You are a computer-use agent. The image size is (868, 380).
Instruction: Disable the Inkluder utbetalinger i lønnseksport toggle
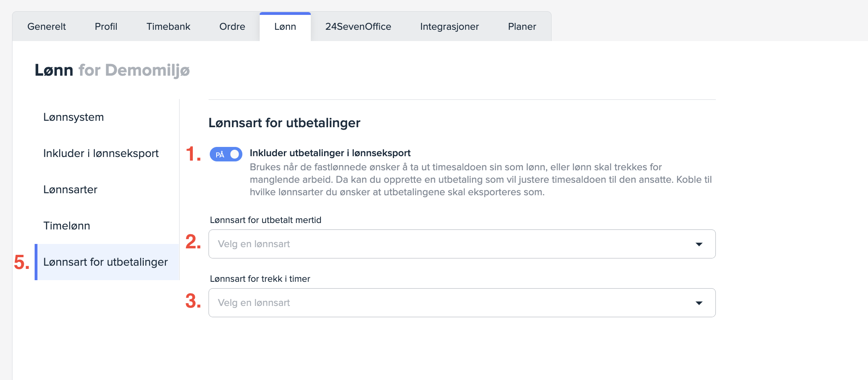pos(226,154)
